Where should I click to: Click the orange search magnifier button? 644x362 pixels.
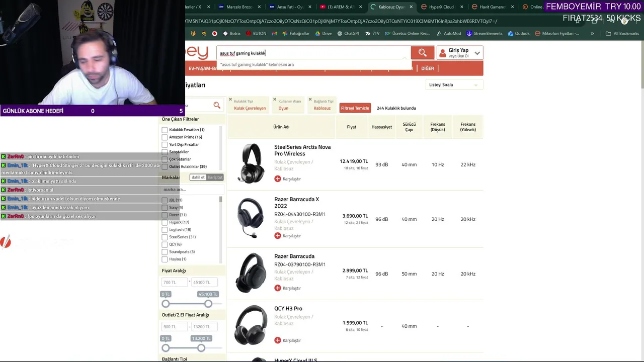coord(423,53)
